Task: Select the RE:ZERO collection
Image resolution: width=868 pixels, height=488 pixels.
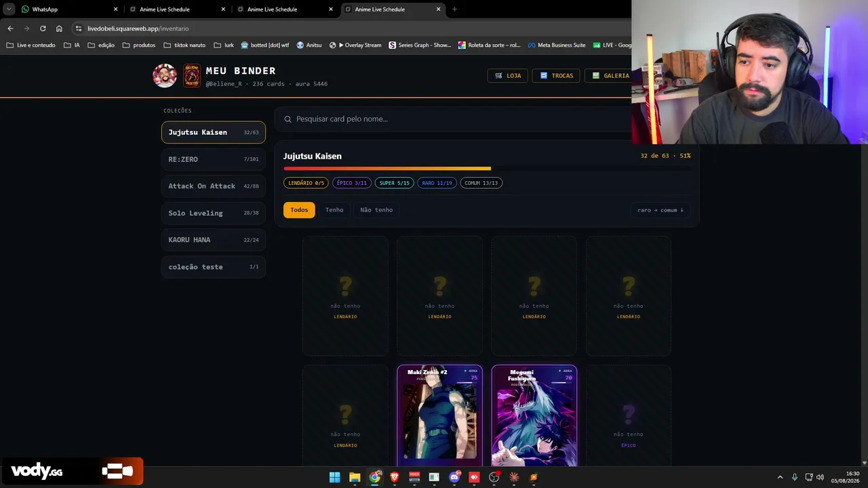Action: [214, 159]
